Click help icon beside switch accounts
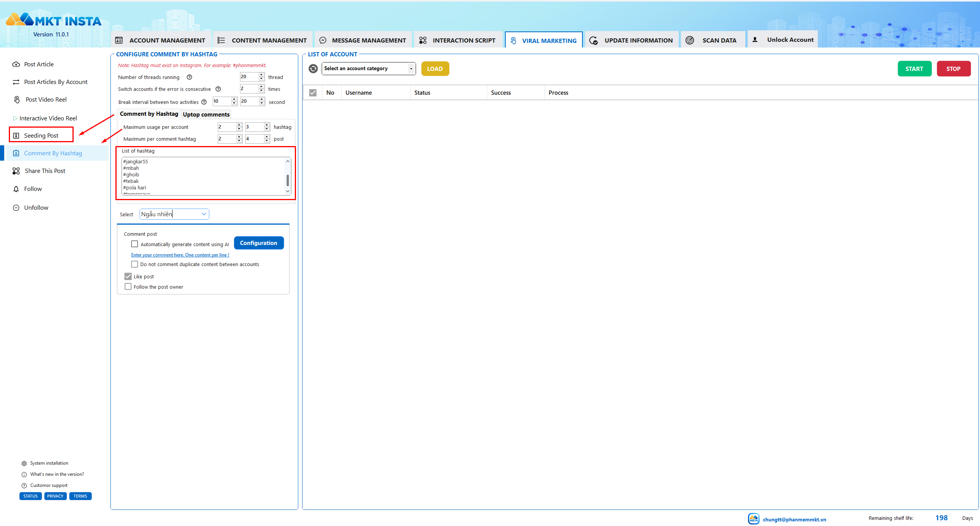The image size is (980, 526). click(218, 89)
